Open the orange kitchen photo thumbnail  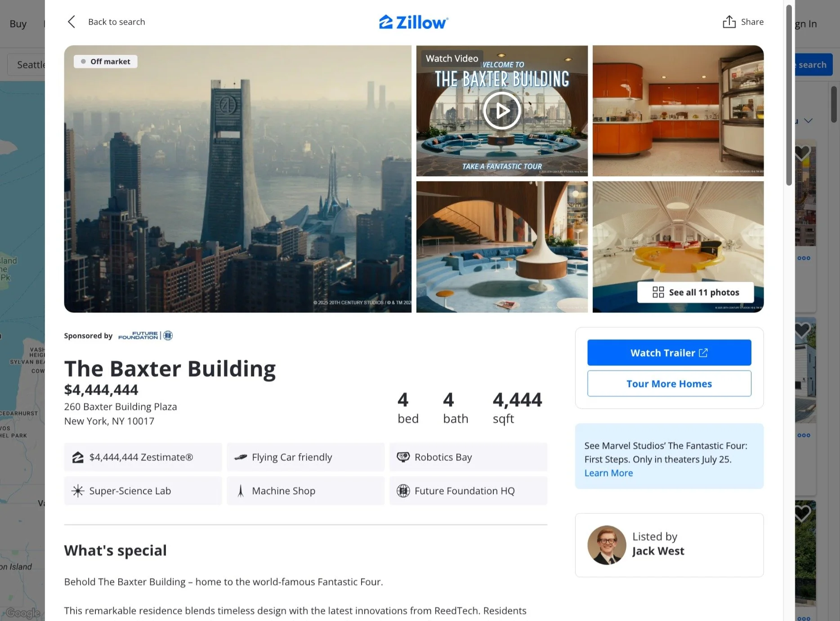pyautogui.click(x=678, y=111)
